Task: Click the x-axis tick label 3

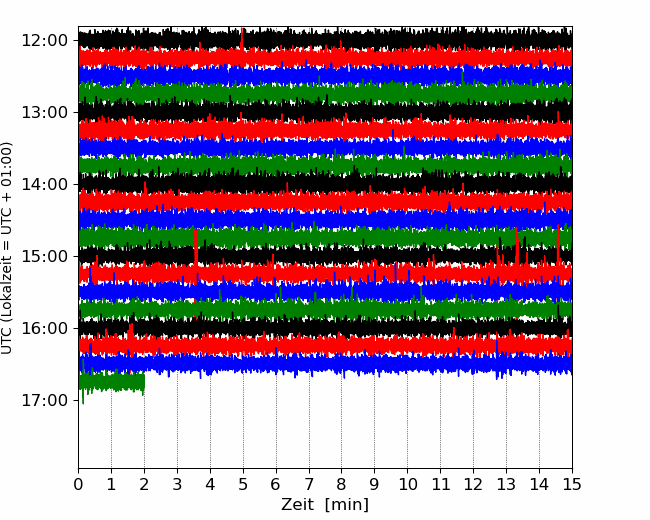Action: (x=177, y=484)
